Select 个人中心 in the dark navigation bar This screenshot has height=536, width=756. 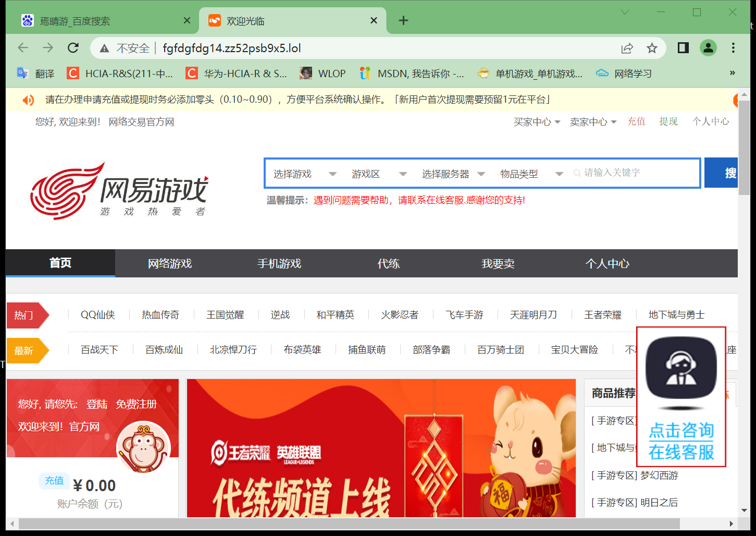coord(608,263)
